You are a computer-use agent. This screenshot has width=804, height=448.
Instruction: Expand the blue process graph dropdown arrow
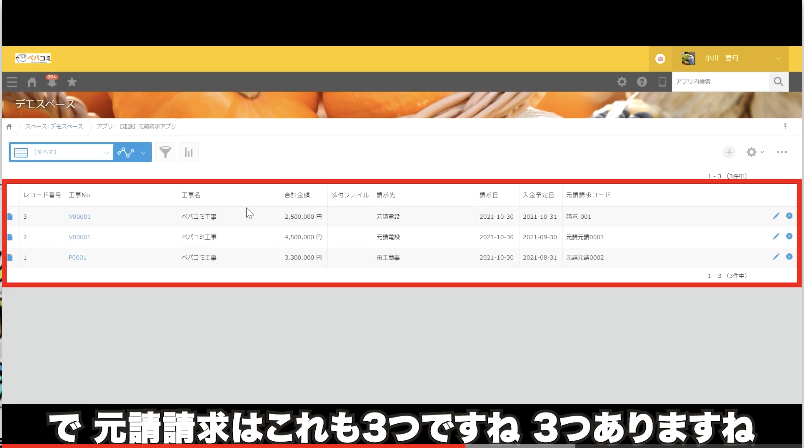144,152
